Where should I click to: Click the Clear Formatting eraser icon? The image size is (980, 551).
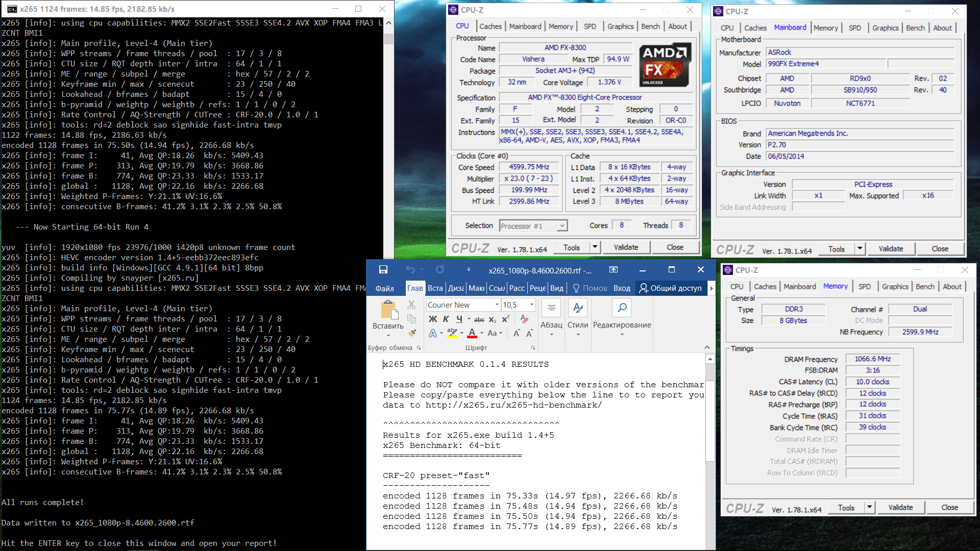524,319
